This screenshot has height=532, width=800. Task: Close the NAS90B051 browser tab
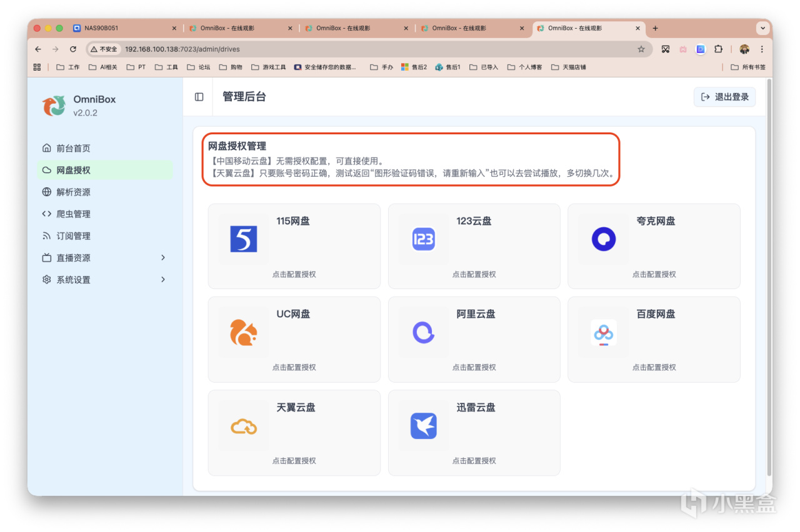[x=174, y=28]
